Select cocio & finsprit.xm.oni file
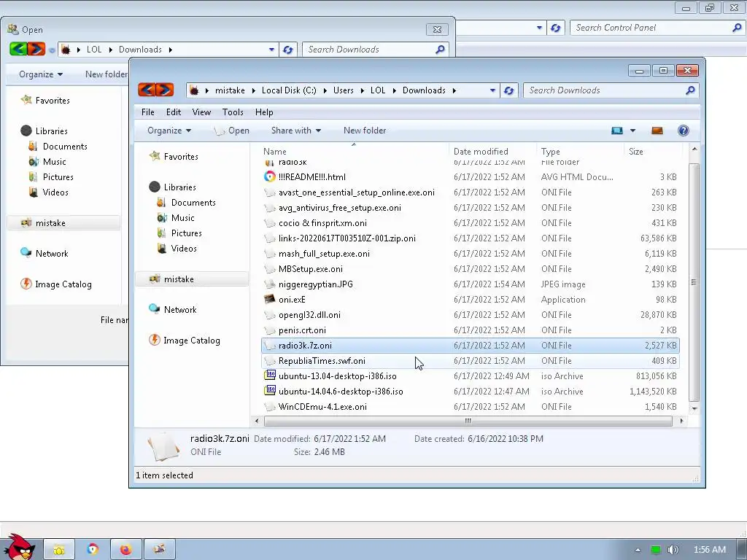 471,223
